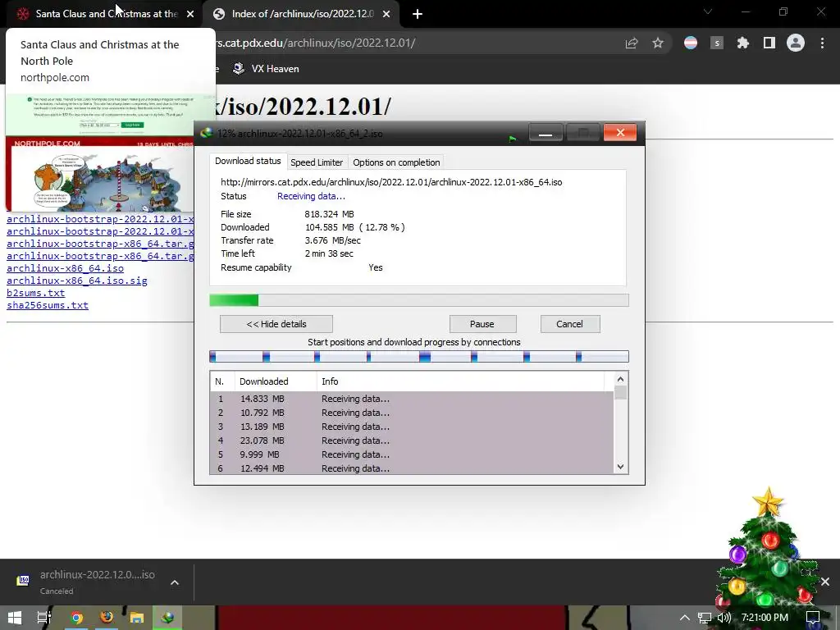Bookmark this page with the star icon

point(658,43)
